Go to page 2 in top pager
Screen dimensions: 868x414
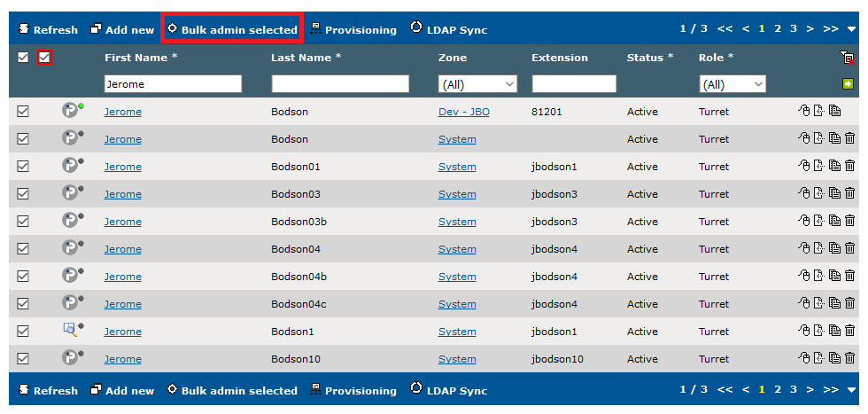coord(778,29)
